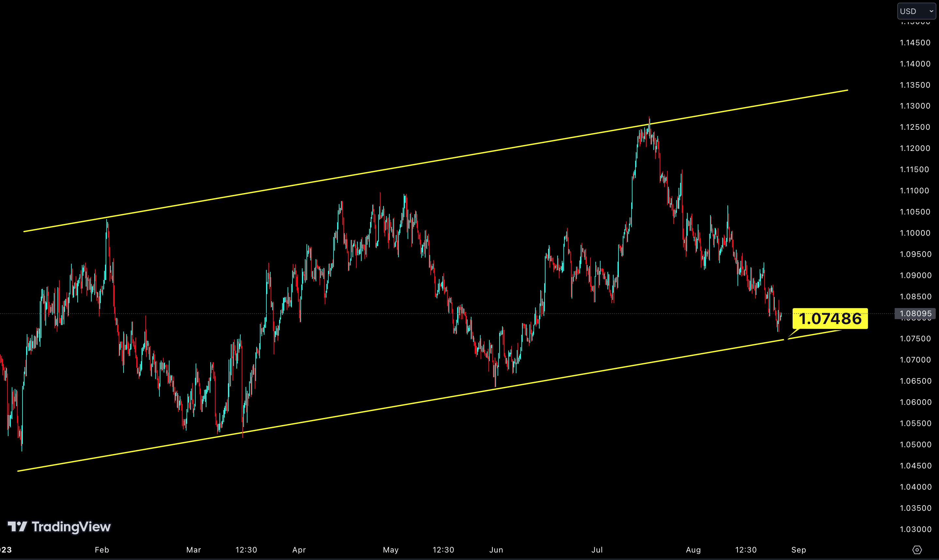The height and width of the screenshot is (560, 939).
Task: Click the 1.10000 price axis label
Action: coord(915,233)
